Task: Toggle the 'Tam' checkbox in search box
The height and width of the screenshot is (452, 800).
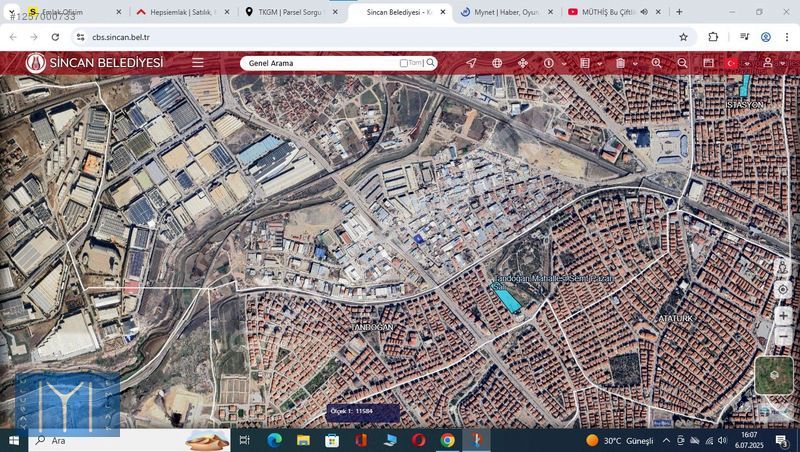Action: (x=404, y=63)
